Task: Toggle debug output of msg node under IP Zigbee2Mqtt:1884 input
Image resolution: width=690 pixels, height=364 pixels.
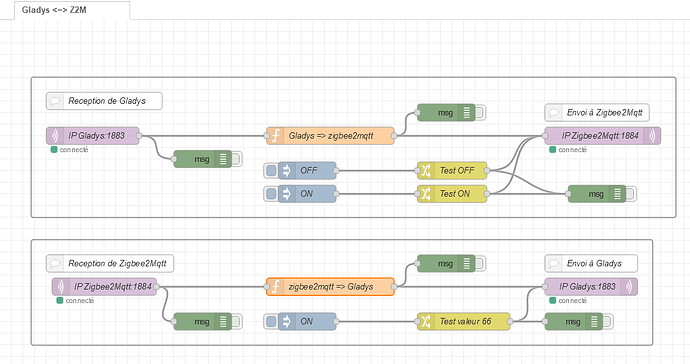Action: [x=236, y=322]
